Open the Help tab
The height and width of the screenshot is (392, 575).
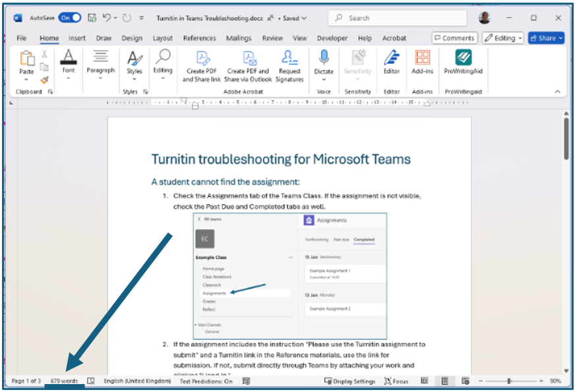[365, 38]
